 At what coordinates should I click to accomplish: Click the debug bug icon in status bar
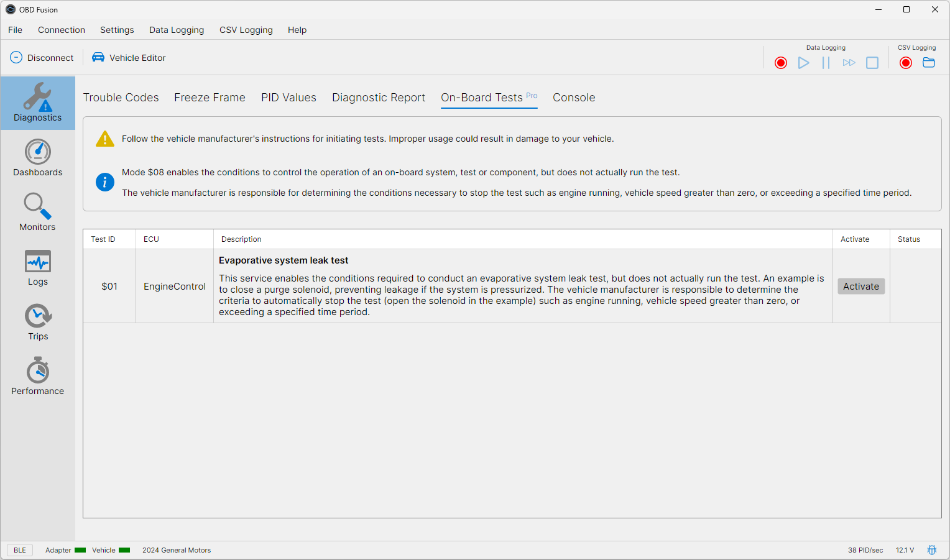pyautogui.click(x=932, y=550)
